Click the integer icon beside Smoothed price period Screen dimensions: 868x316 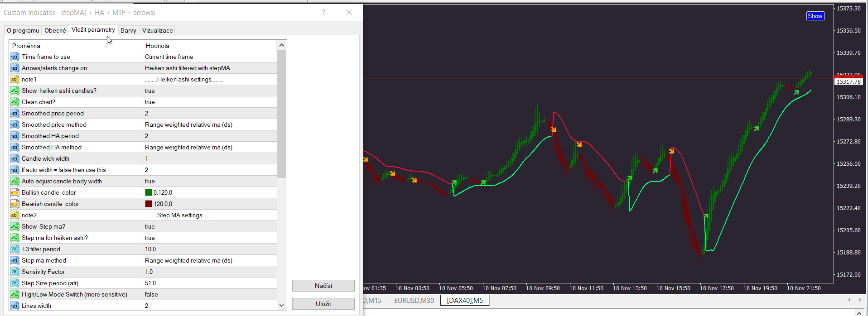[14, 113]
